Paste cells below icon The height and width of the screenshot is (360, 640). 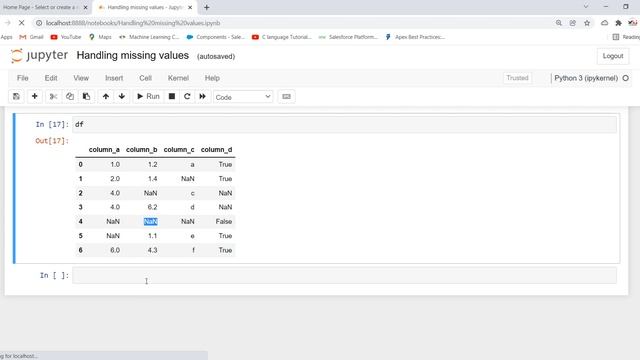(87, 97)
